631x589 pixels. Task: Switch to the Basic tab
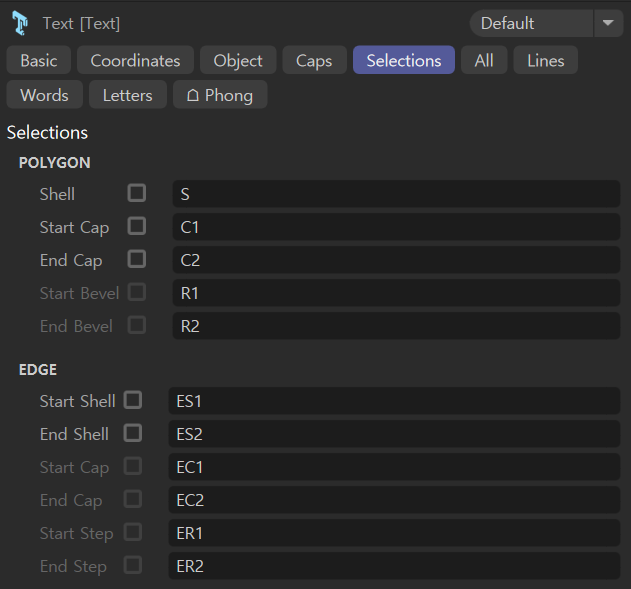point(39,61)
